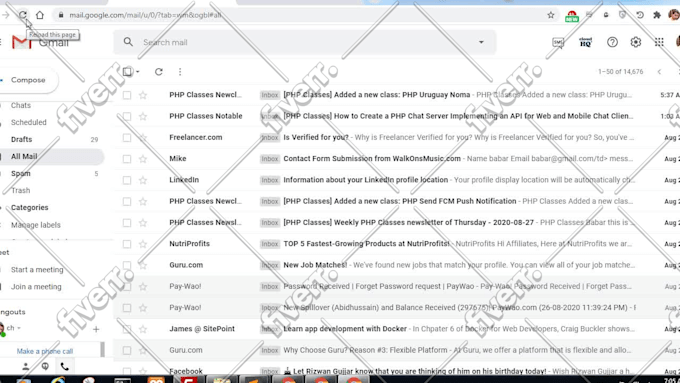Screen dimensions: 680x383
Task: Click the Hangouts panel scrollbar
Action: 102,349
